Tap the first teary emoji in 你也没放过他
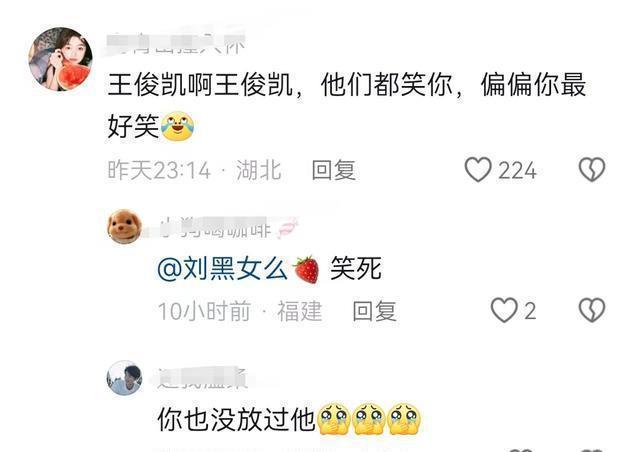640x452 pixels. coord(334,419)
